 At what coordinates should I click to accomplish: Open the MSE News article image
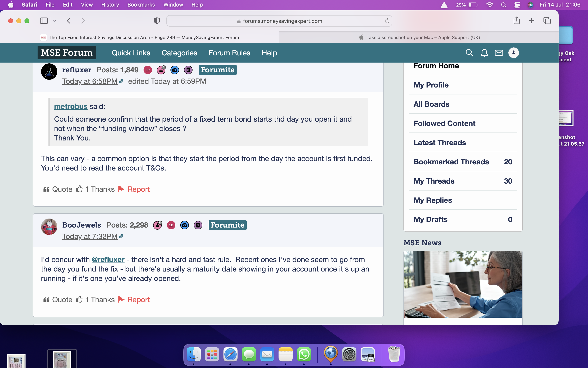point(463,284)
